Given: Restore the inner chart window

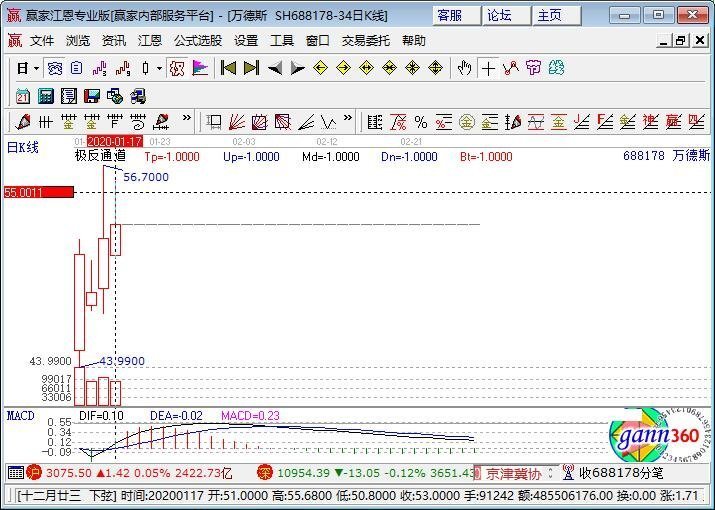Looking at the screenshot, I should click(x=680, y=41).
